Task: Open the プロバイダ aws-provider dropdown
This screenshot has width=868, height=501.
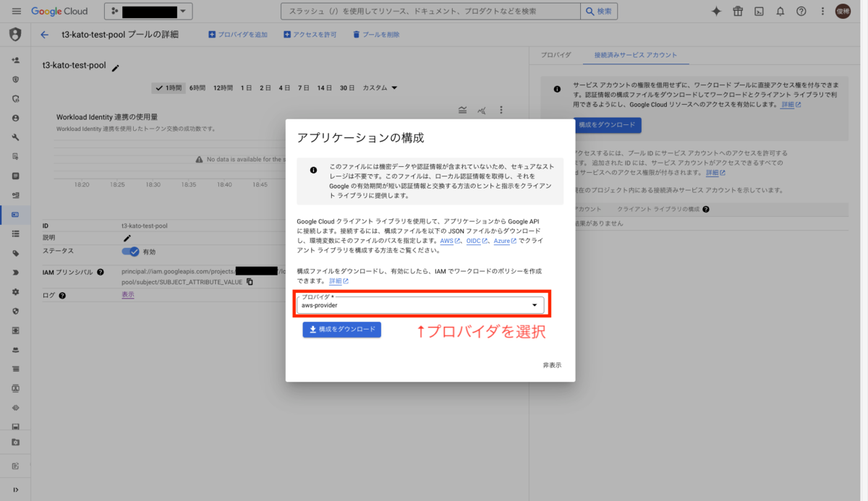Action: 420,304
